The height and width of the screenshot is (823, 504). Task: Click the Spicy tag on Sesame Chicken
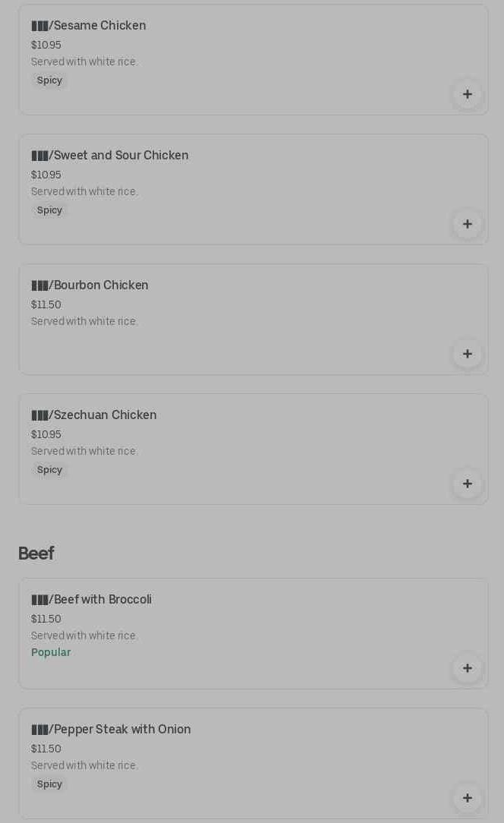pos(49,80)
